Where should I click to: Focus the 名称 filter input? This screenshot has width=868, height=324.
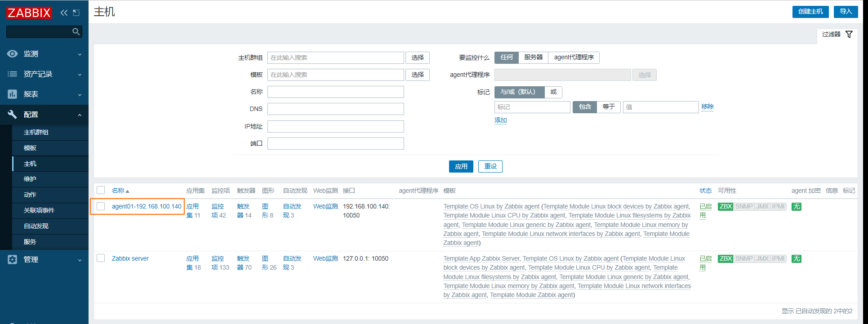tap(336, 92)
